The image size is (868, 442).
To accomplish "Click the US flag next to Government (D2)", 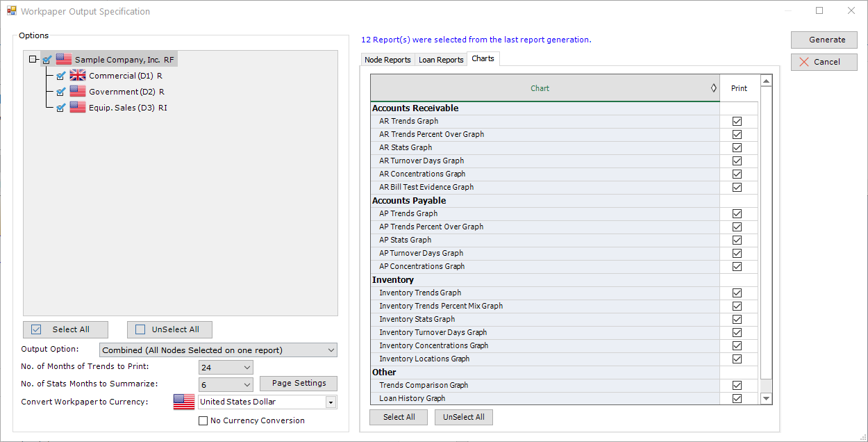I will pos(77,92).
